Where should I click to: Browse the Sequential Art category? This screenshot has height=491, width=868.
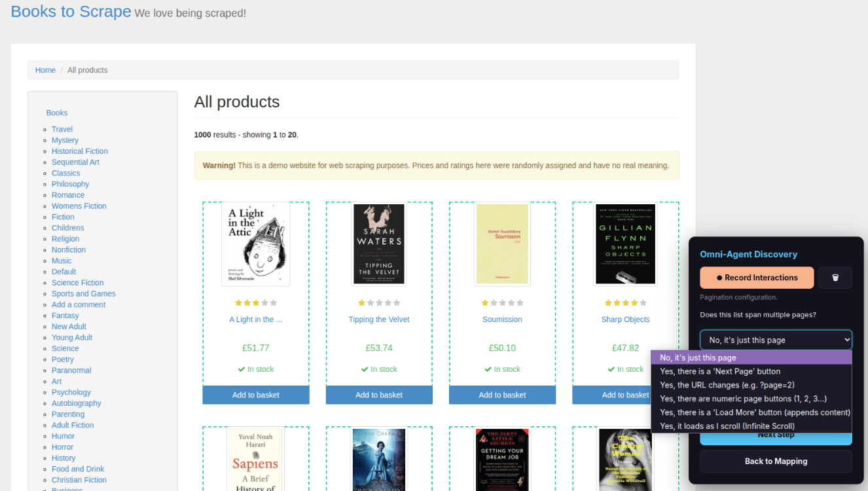click(76, 162)
